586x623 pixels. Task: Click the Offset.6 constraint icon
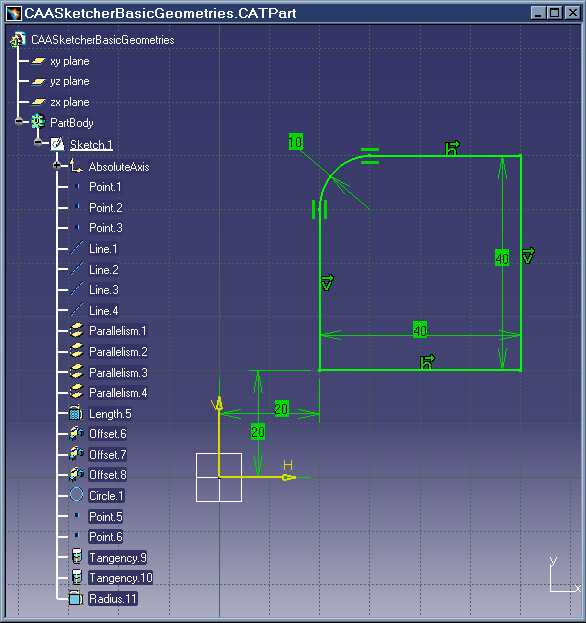click(x=76, y=433)
